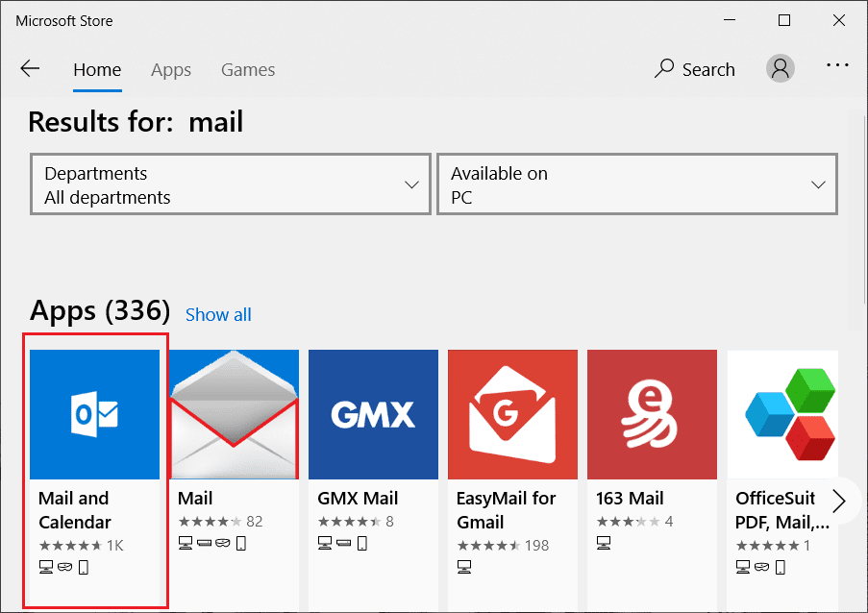Switch to the Apps tab
The image size is (868, 613).
point(171,70)
